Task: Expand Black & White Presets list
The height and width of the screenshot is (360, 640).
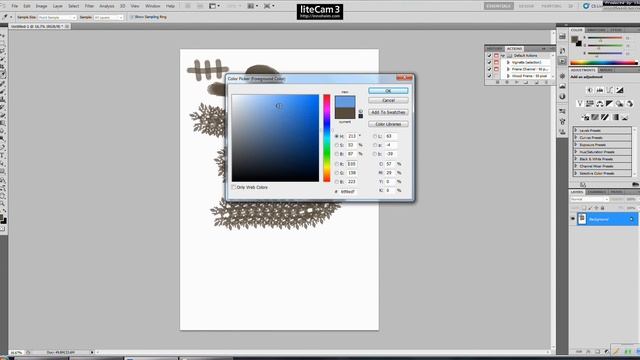Action: 576,159
